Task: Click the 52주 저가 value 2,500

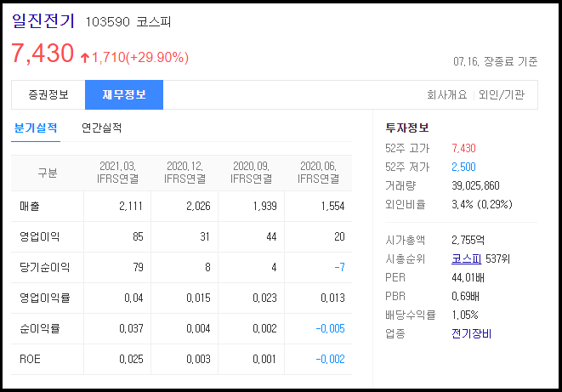Action: click(x=463, y=167)
